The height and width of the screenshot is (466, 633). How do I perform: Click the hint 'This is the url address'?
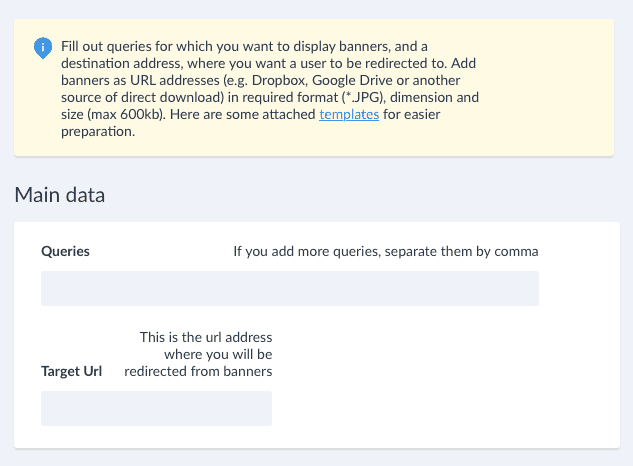tap(206, 337)
